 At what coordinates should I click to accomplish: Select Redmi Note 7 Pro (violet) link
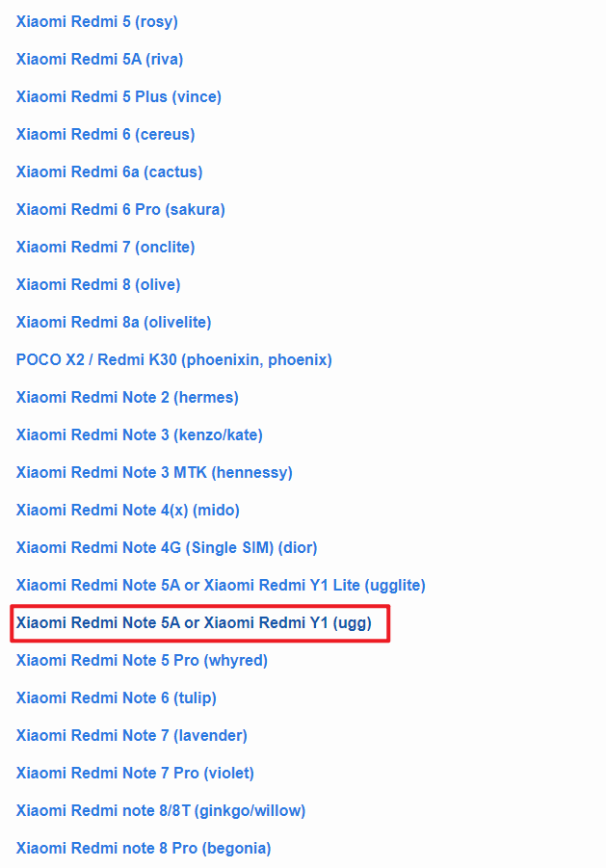(135, 774)
